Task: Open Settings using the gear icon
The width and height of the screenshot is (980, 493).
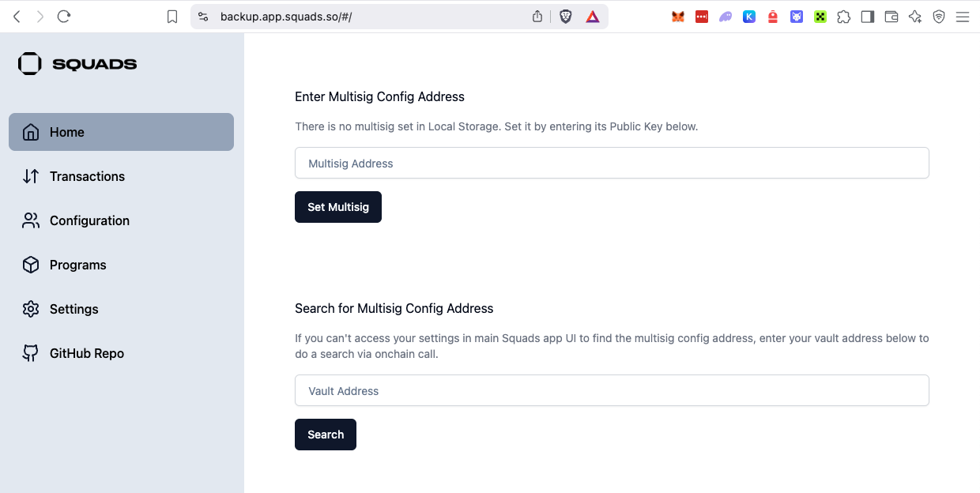Action: (31, 309)
